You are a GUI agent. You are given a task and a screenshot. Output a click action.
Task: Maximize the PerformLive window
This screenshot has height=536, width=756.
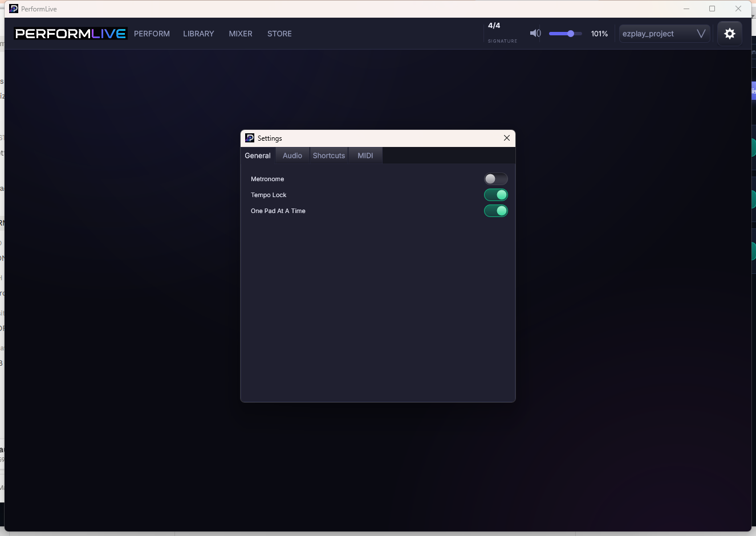point(712,9)
